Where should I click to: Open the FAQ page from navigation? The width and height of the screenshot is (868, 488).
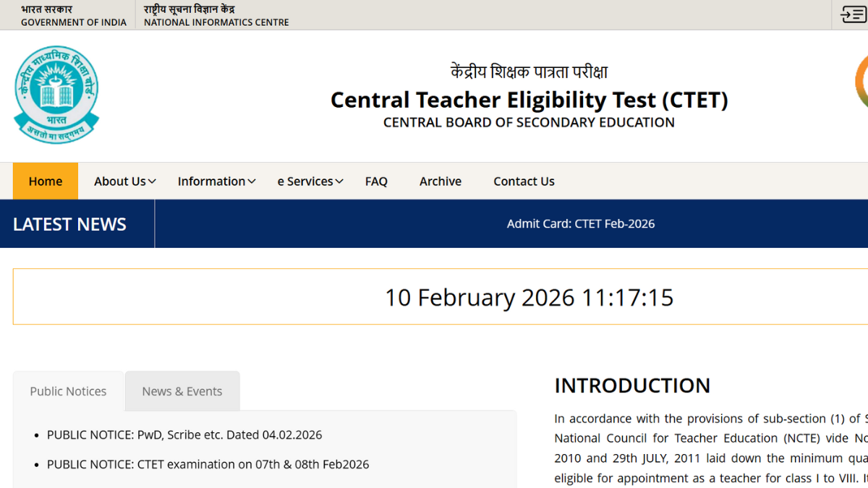coord(376,181)
